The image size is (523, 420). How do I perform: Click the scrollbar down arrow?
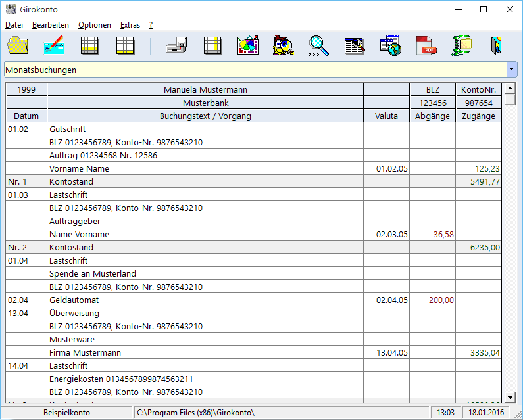pos(510,397)
